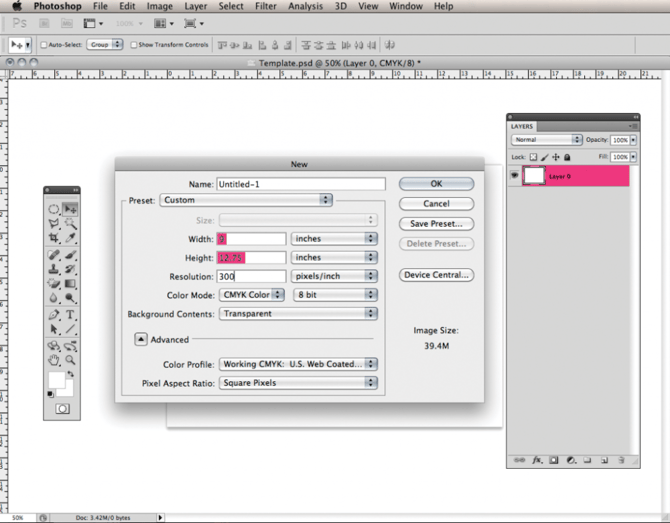
Task: Select the Move tool in the toolbox
Action: [x=70, y=209]
